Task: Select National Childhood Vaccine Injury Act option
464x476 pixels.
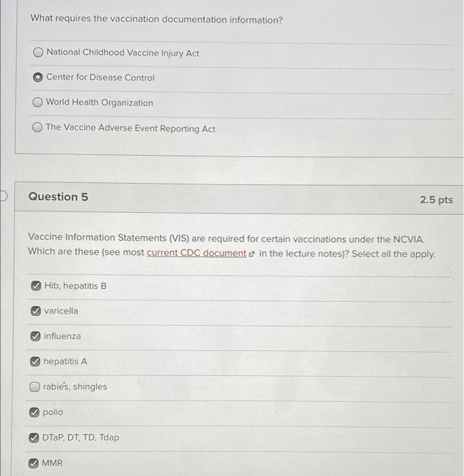Action: [38, 52]
